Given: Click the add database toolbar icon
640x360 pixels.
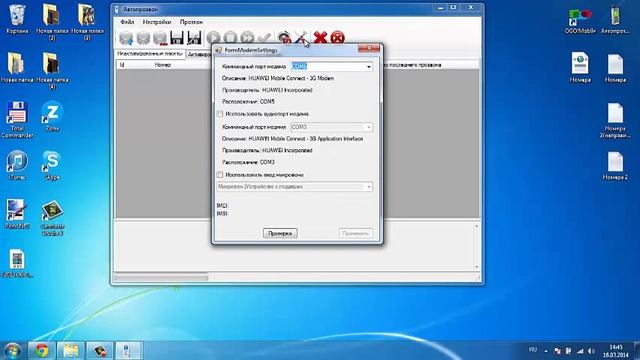Looking at the screenshot, I should 126,38.
